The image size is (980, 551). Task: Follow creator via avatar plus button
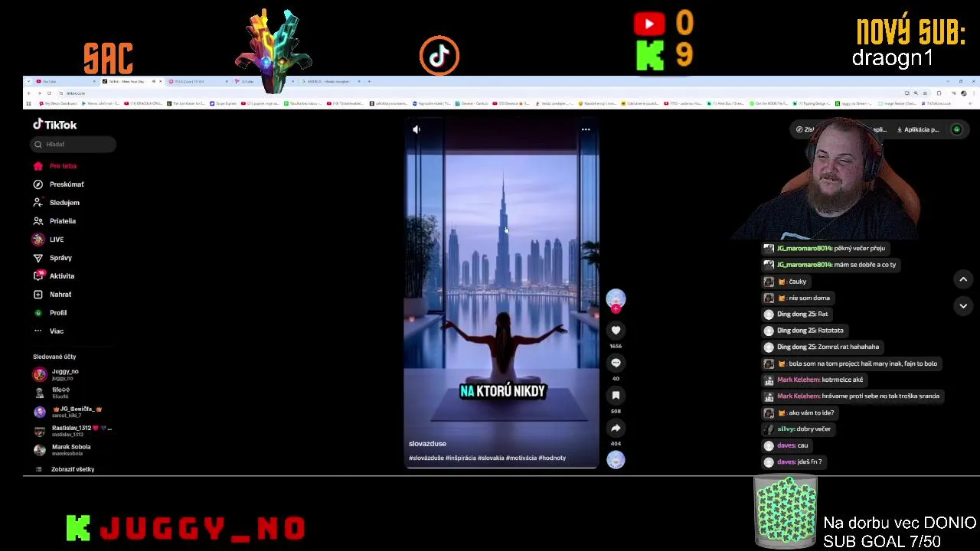616,308
